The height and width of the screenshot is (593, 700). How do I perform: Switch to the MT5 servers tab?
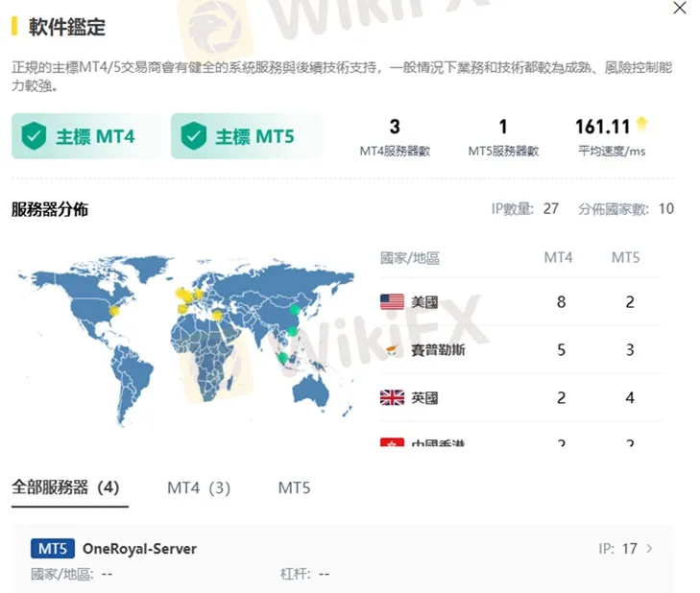pyautogui.click(x=294, y=487)
